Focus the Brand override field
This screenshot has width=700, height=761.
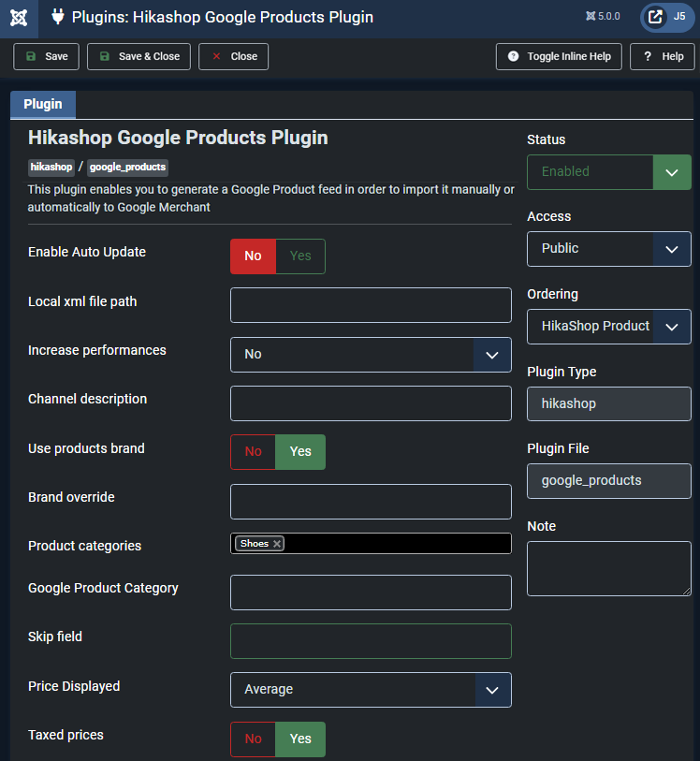pos(372,502)
